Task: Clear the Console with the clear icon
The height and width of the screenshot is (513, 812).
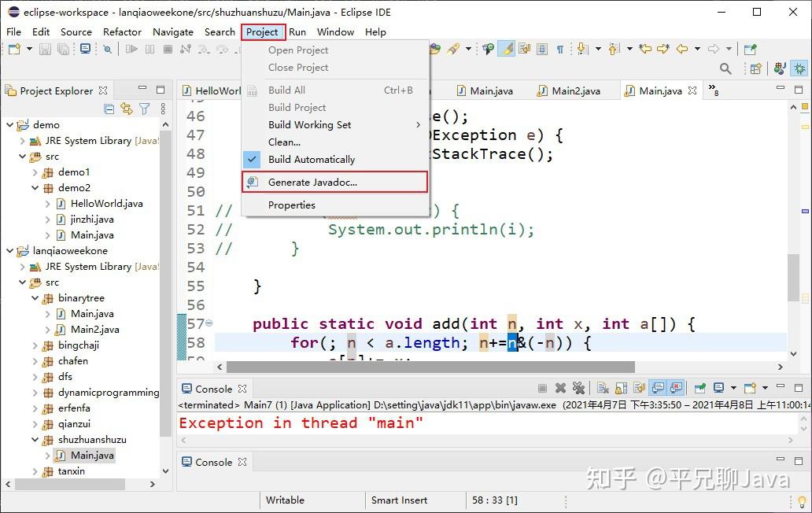Action: tap(603, 387)
